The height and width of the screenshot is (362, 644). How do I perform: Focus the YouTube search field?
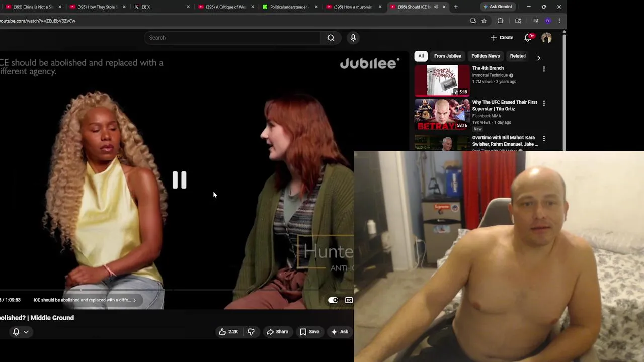pos(232,38)
